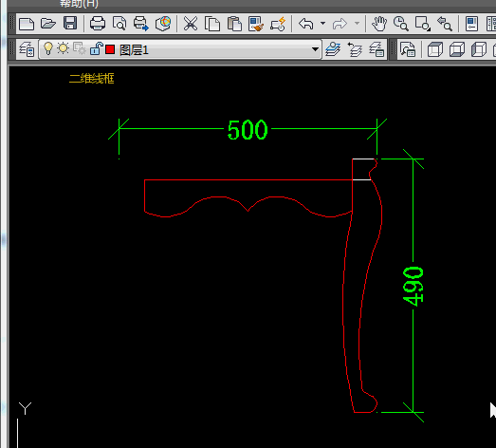Select the 500 dimension text
Screen dimensions: 496x448
pyautogui.click(x=248, y=130)
